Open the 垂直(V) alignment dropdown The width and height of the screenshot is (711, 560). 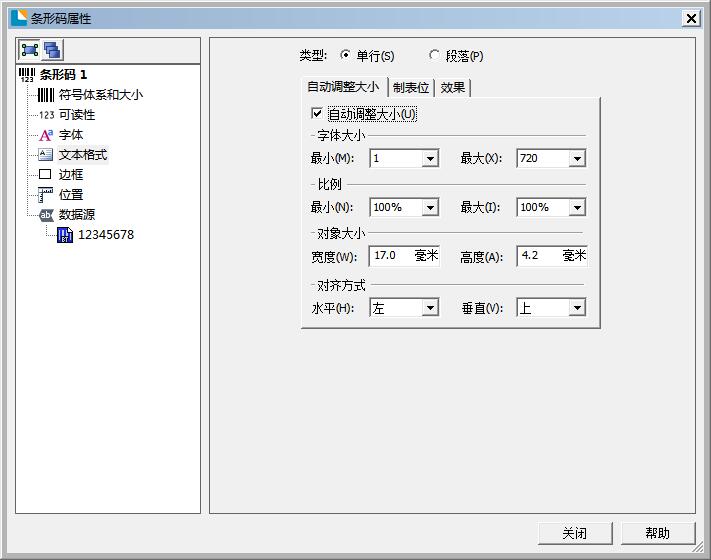(577, 308)
